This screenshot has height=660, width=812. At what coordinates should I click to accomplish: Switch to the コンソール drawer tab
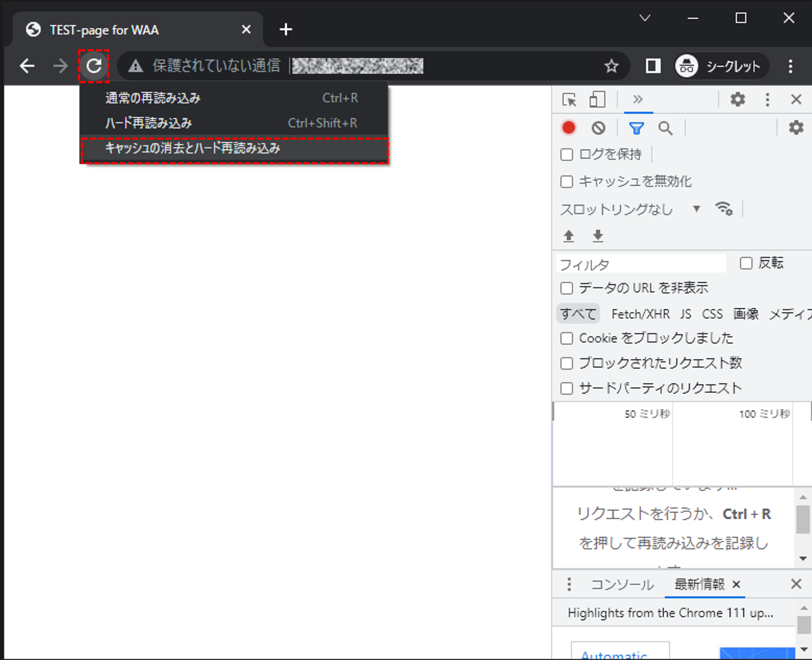tap(622, 584)
